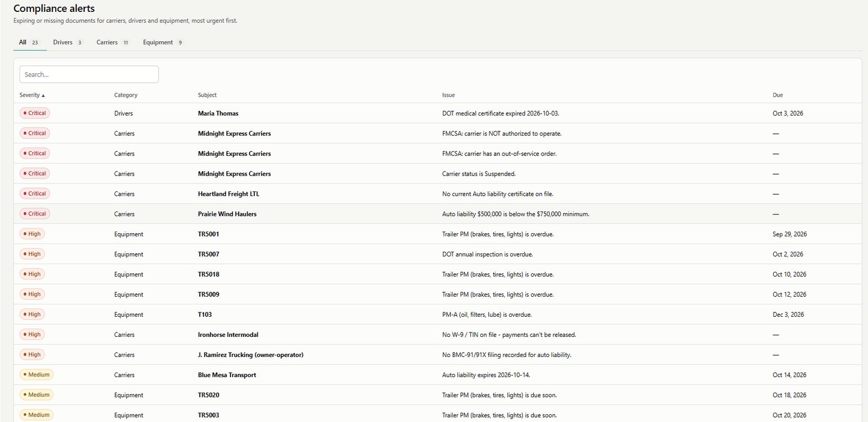The width and height of the screenshot is (868, 422).
Task: Select the Equipment tab
Action: click(163, 42)
